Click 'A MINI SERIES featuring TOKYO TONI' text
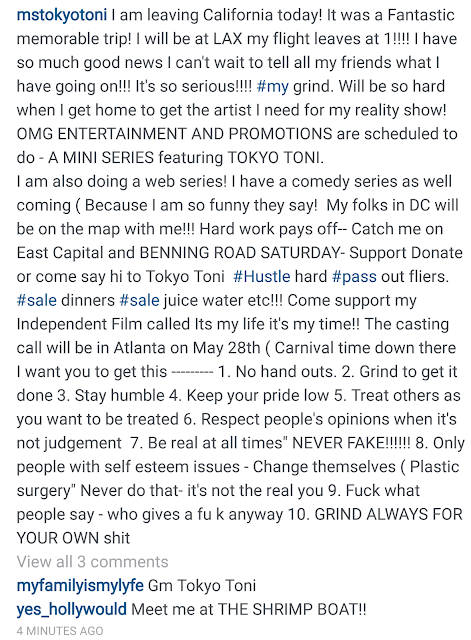Screen dimensions: 471x640 click(186, 158)
